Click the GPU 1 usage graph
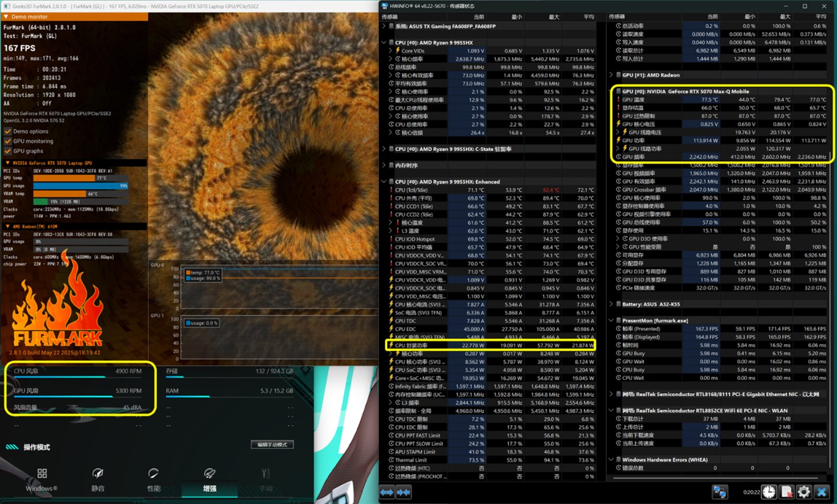 [x=279, y=338]
